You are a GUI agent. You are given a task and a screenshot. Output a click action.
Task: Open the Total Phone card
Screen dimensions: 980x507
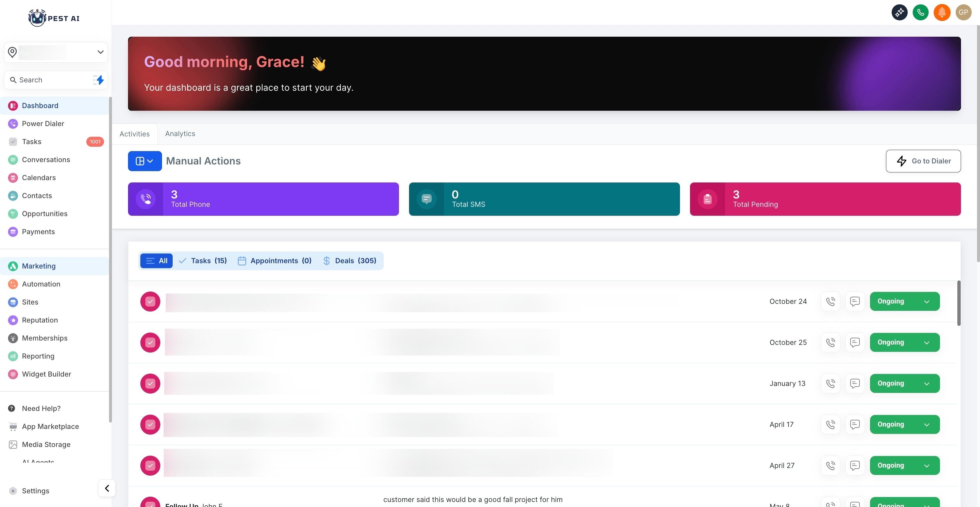pos(263,199)
